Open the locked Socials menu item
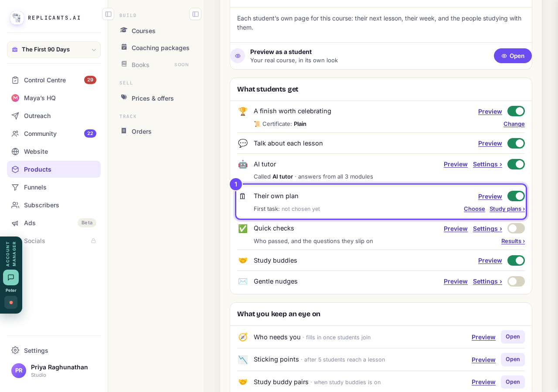 click(54, 241)
